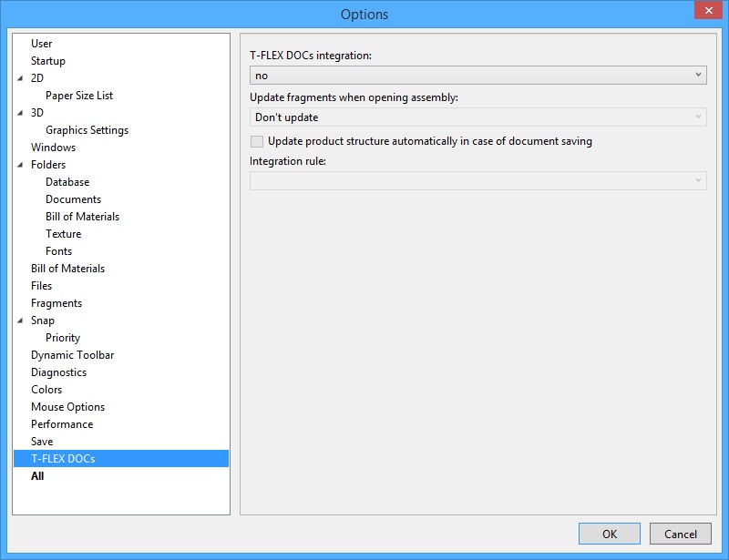Open the Documents folder settings
The image size is (729, 560).
[x=73, y=199]
